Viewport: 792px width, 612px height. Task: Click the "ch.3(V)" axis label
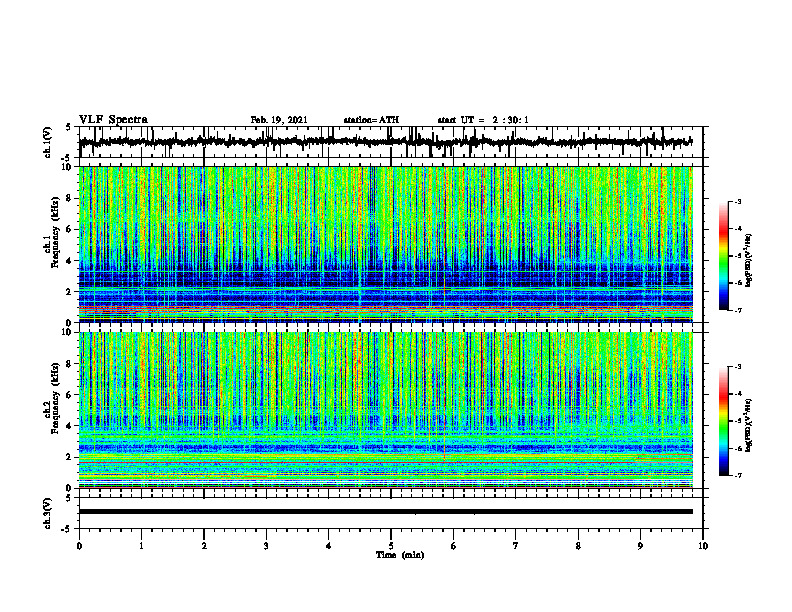(48, 513)
